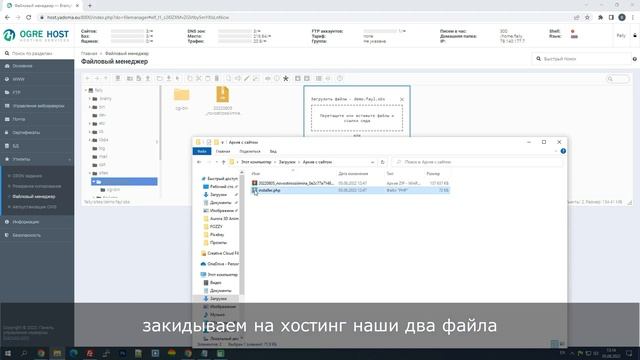Click Загрузки in Explorer address bar
640x360 pixels.
(x=287, y=162)
